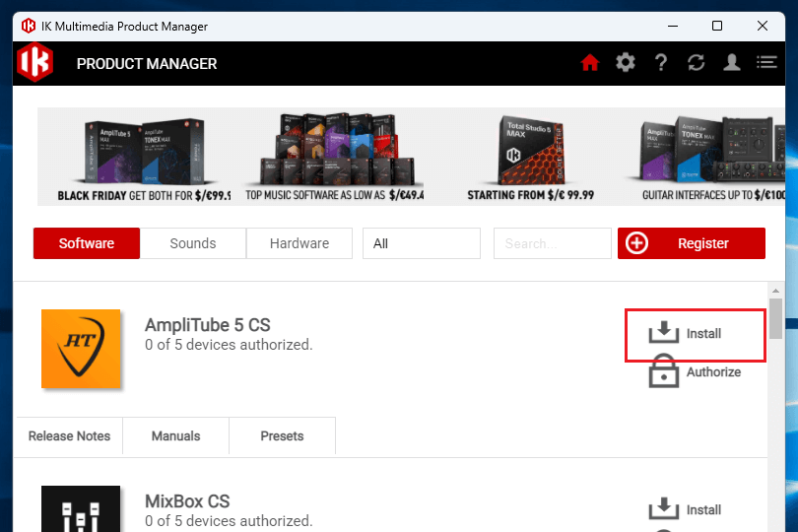Click the Search input field
The width and height of the screenshot is (798, 532).
pos(552,243)
